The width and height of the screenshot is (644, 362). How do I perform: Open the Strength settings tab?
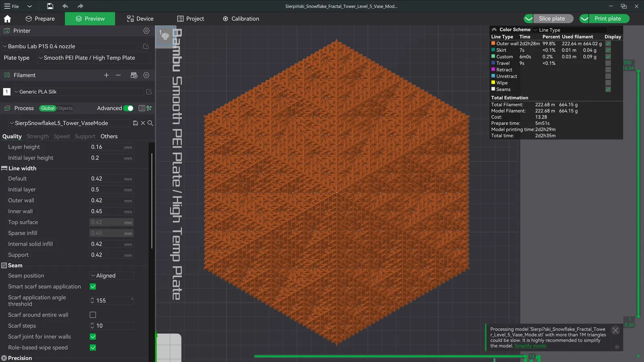37,136
